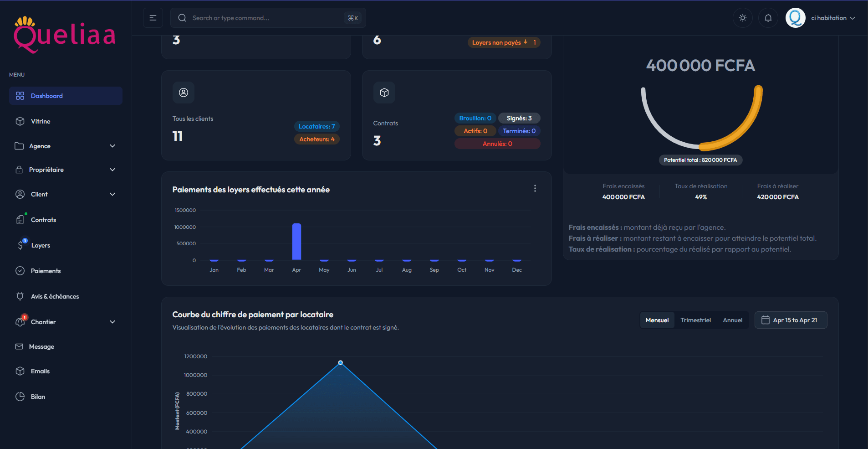Open notifications bell
868x449 pixels.
point(768,18)
